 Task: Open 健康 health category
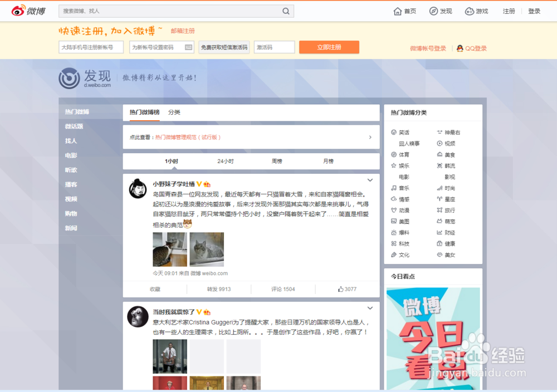click(x=446, y=243)
